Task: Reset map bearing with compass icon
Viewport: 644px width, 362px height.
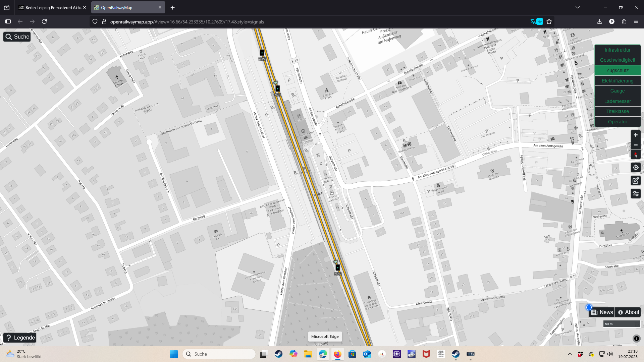Action: (636, 155)
